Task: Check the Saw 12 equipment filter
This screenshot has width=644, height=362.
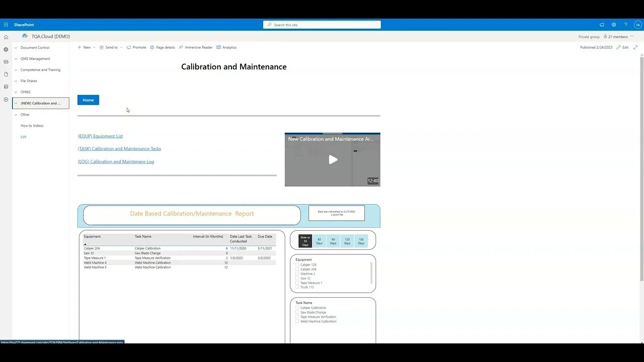Action: coord(297,278)
